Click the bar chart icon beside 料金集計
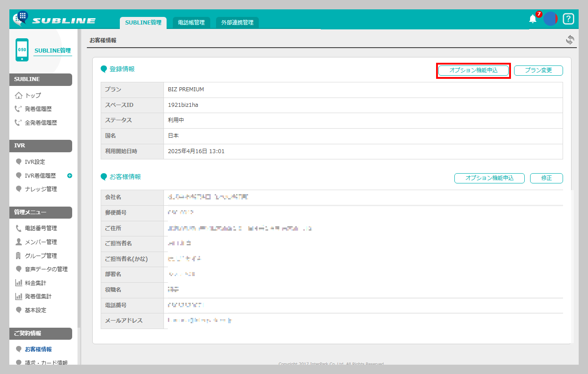Image resolution: width=588 pixels, height=374 pixels. (19, 283)
